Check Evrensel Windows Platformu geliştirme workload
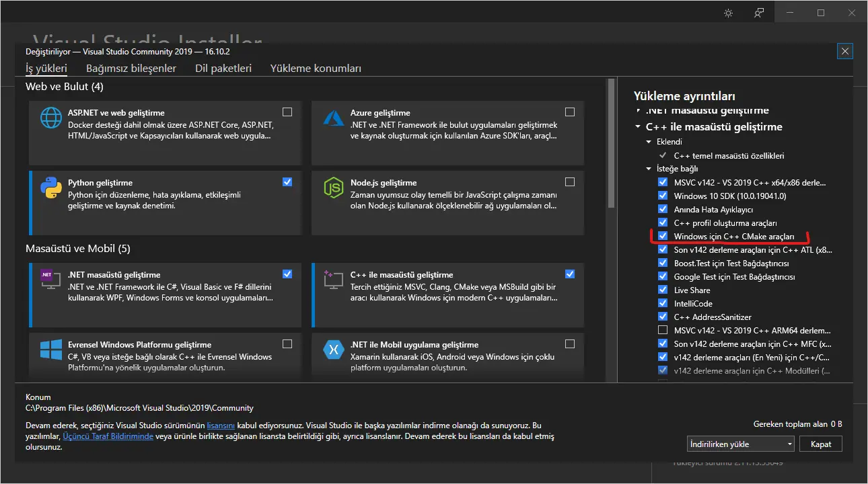The width and height of the screenshot is (868, 484). pyautogui.click(x=287, y=344)
